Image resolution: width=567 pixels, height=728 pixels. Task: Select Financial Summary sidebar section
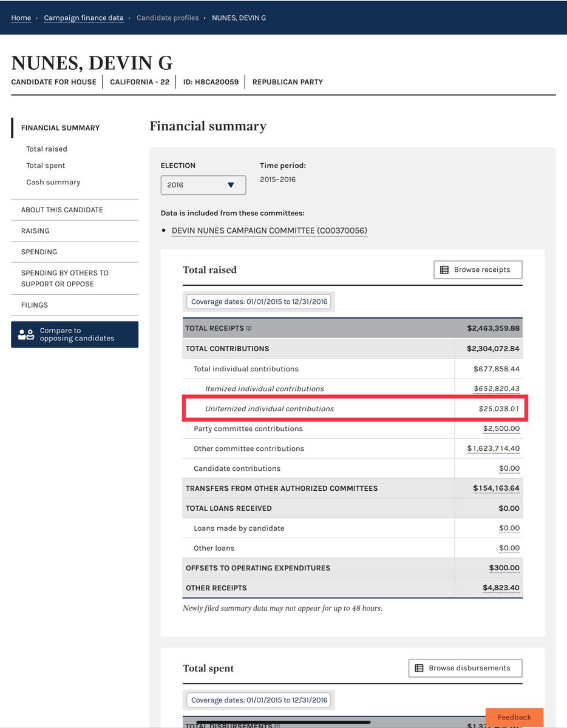coord(61,128)
